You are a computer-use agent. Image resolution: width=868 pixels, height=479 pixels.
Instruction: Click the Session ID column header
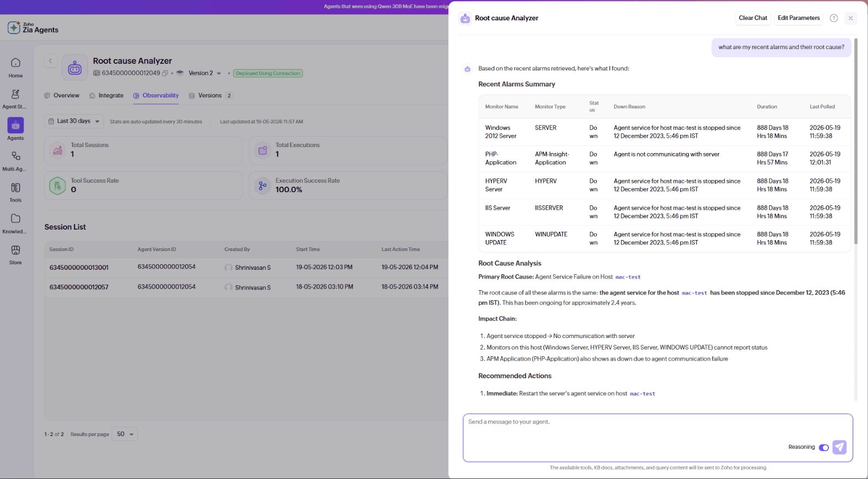(x=62, y=249)
